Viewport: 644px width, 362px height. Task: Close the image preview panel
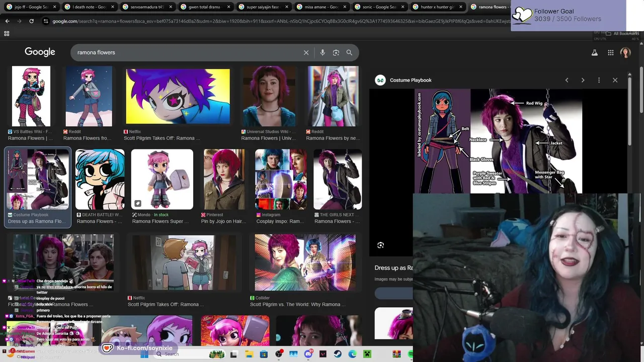(x=615, y=80)
